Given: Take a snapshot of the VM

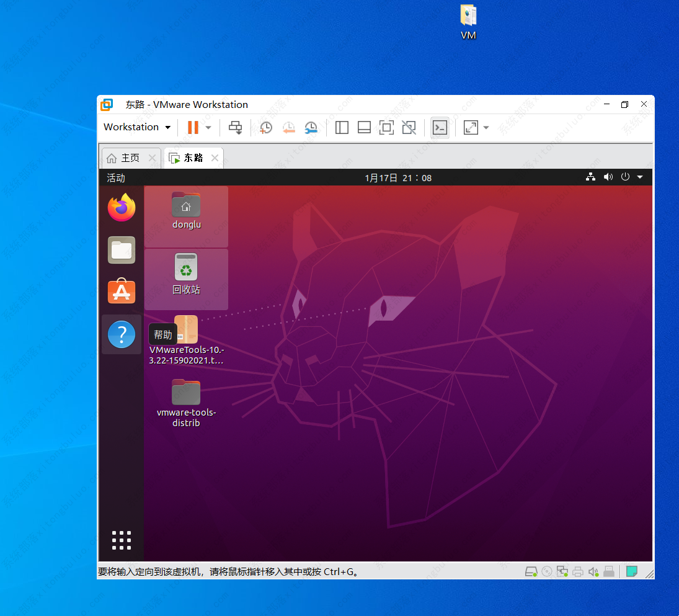Looking at the screenshot, I should tap(266, 128).
